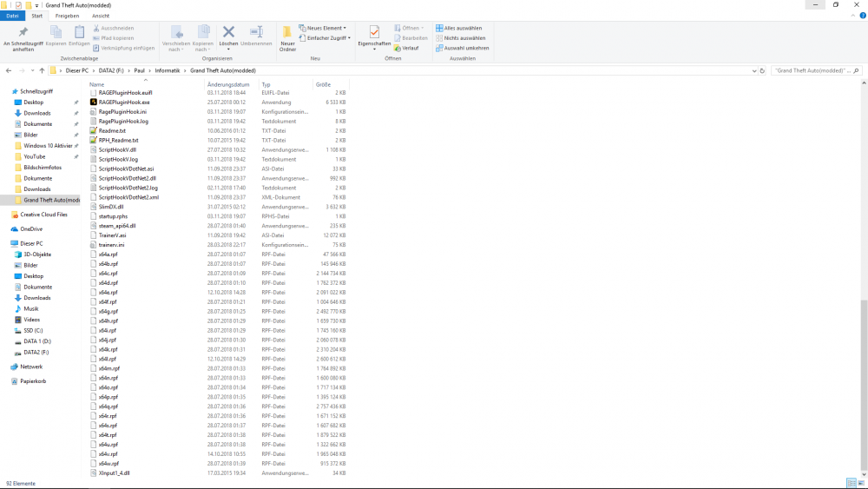Open Papierkorb in sidebar
This screenshot has width=868, height=489.
click(33, 381)
